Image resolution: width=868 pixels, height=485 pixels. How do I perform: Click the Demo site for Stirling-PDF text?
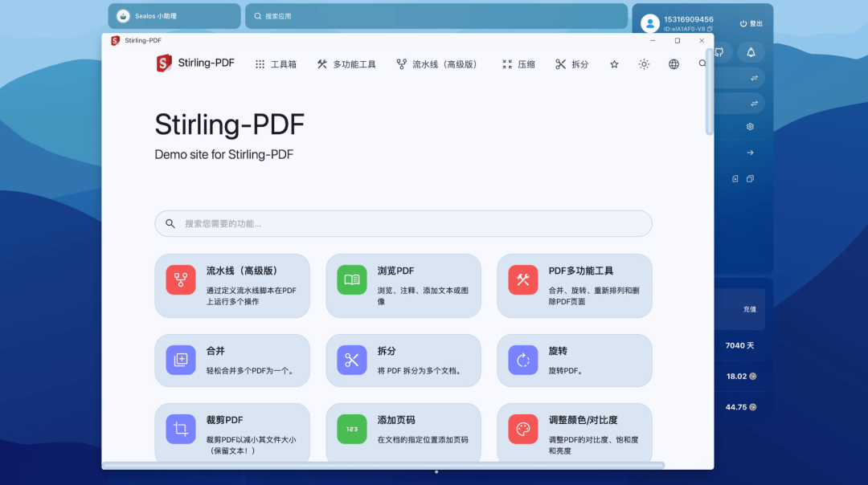click(x=223, y=154)
